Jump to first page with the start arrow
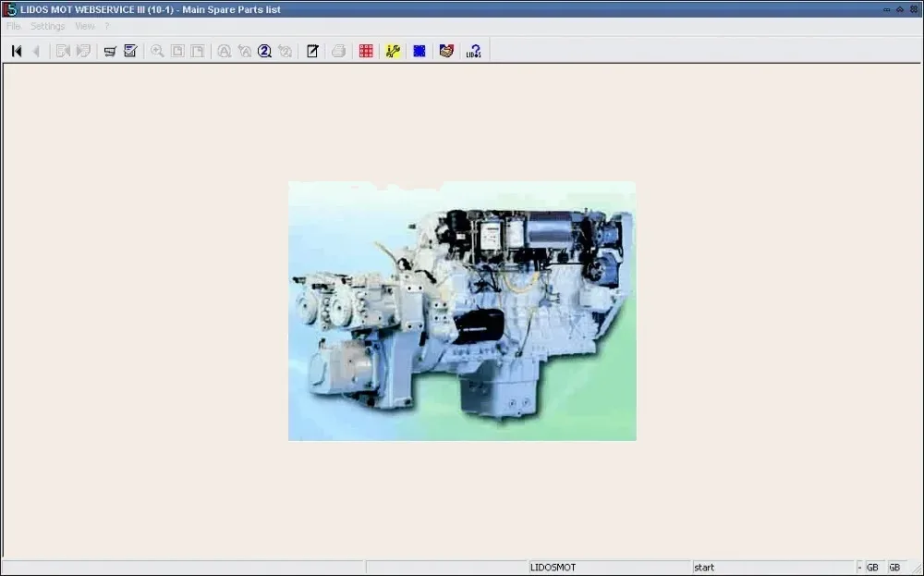The height and width of the screenshot is (576, 924). (17, 51)
